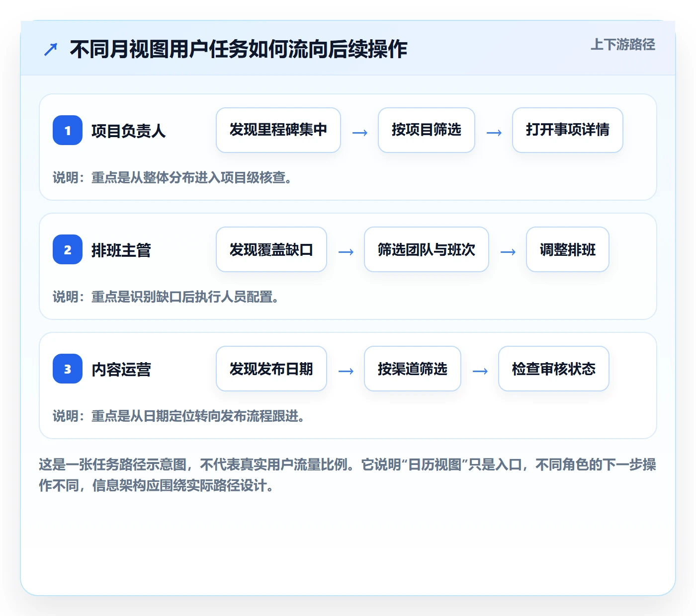Image resolution: width=696 pixels, height=616 pixels.
Task: Click the 项目负责人 role label
Action: (x=128, y=131)
